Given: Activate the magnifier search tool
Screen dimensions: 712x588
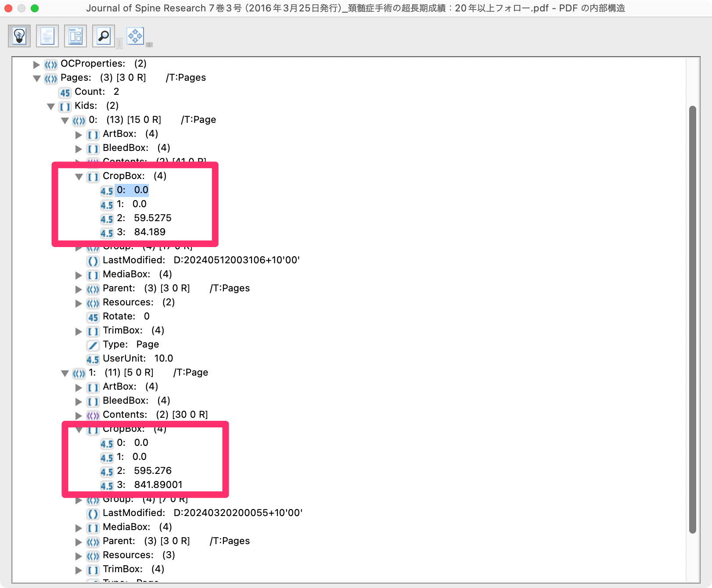Looking at the screenshot, I should coord(103,36).
